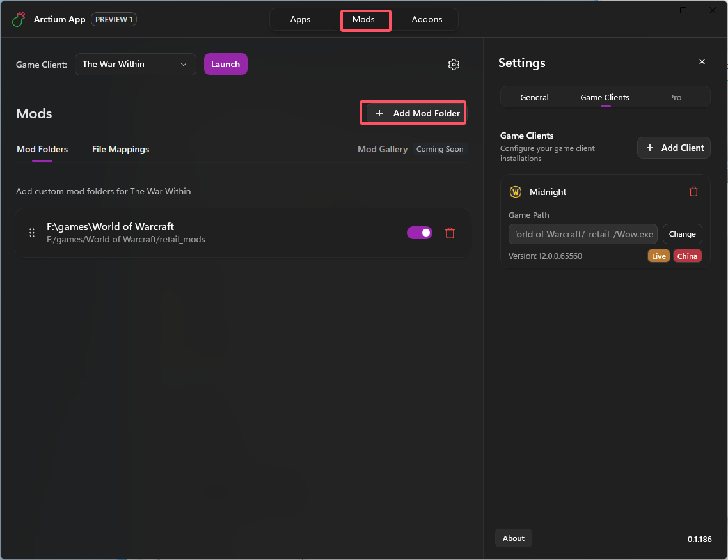Click the Game Path input field

click(583, 234)
